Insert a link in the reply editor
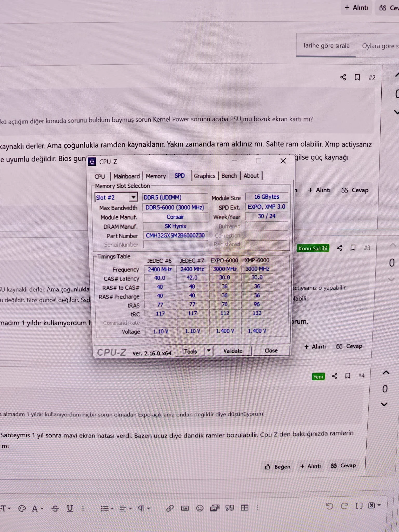399x532 pixels. pyautogui.click(x=170, y=508)
